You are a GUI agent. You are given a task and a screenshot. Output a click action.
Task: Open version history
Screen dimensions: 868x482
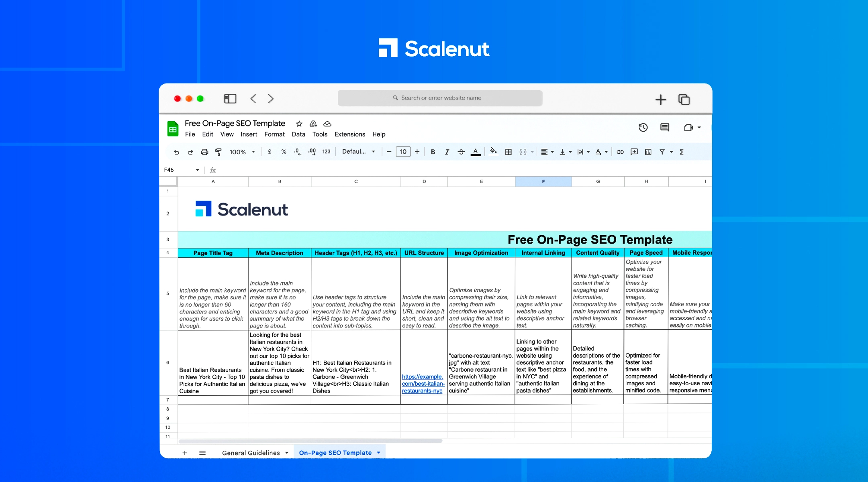tap(643, 127)
